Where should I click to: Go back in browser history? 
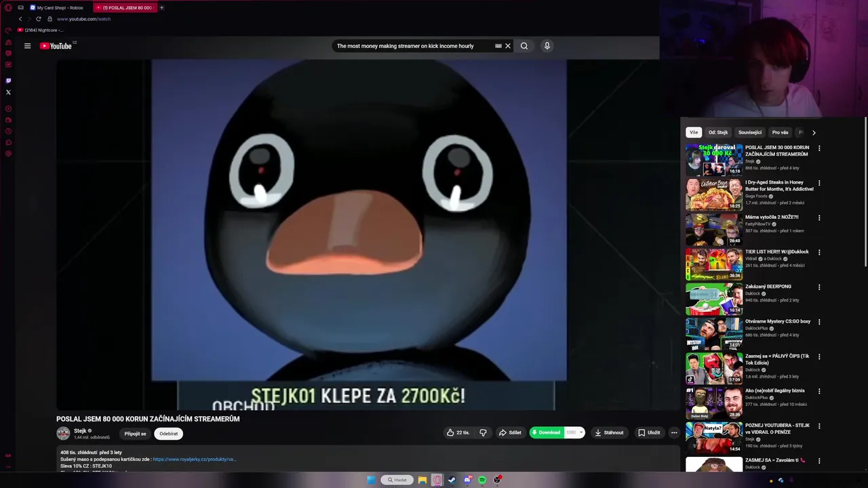(x=20, y=19)
